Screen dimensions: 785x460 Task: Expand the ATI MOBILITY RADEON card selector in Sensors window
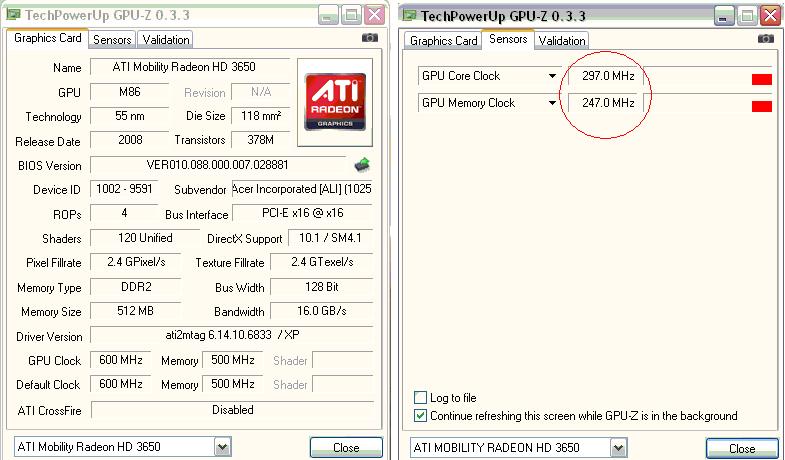tap(618, 447)
